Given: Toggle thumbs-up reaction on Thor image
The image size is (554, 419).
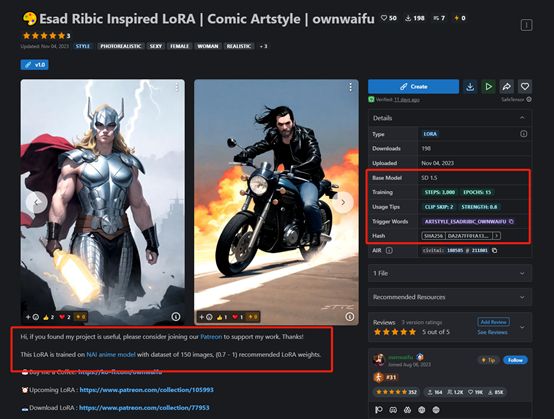Looking at the screenshot, I should click(48, 317).
